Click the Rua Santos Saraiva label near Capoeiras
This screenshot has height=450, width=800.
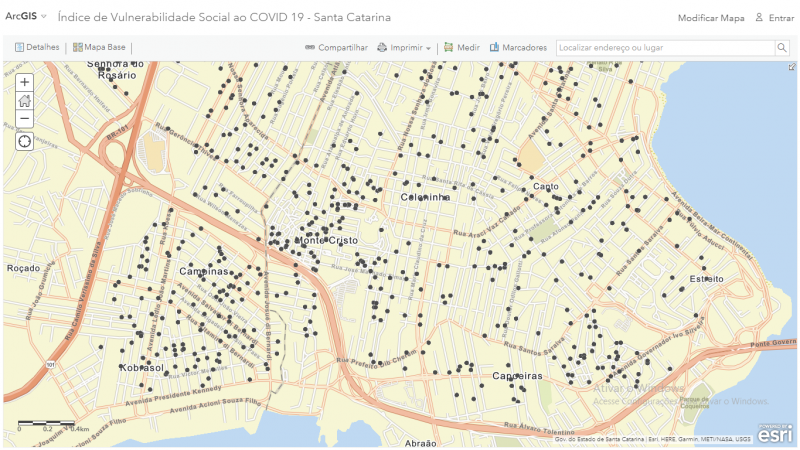[534, 346]
